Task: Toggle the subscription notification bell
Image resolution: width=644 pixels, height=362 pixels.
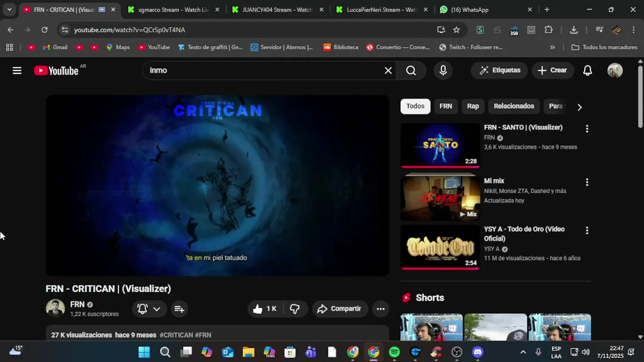Action: [142, 309]
